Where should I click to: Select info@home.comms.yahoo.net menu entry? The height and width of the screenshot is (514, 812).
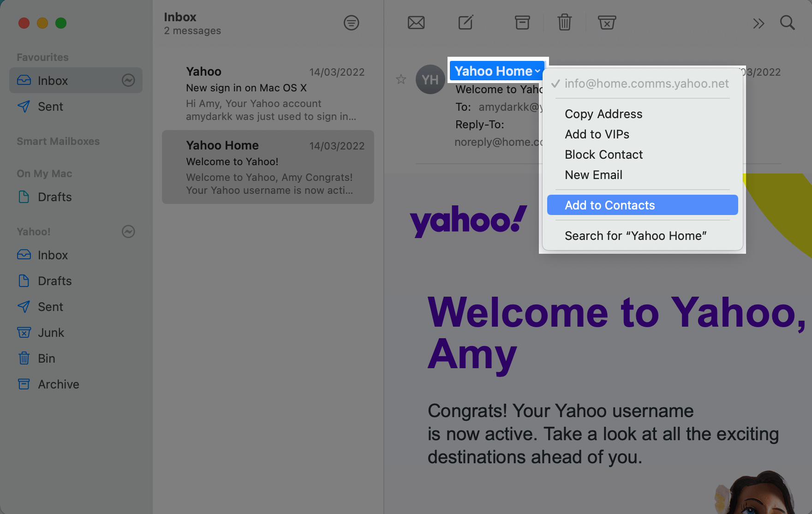point(642,84)
